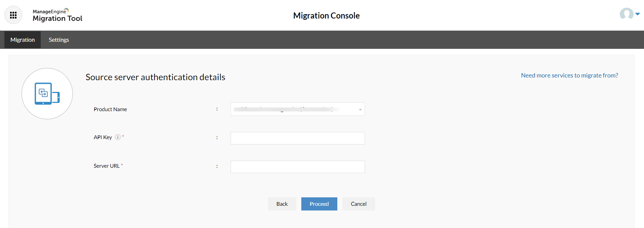Viewport: 644px width, 228px height.
Task: Expand the arrow beside the profile avatar
Action: (x=637, y=14)
